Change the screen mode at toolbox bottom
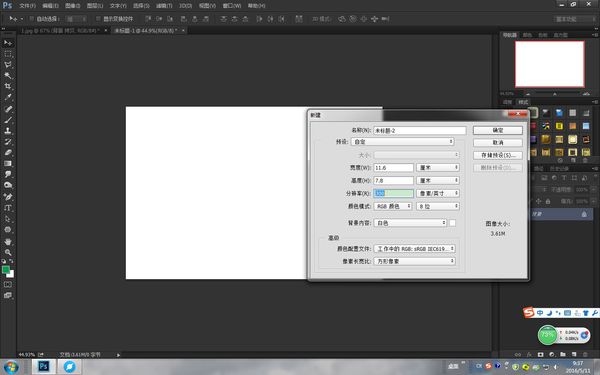 click(x=8, y=295)
